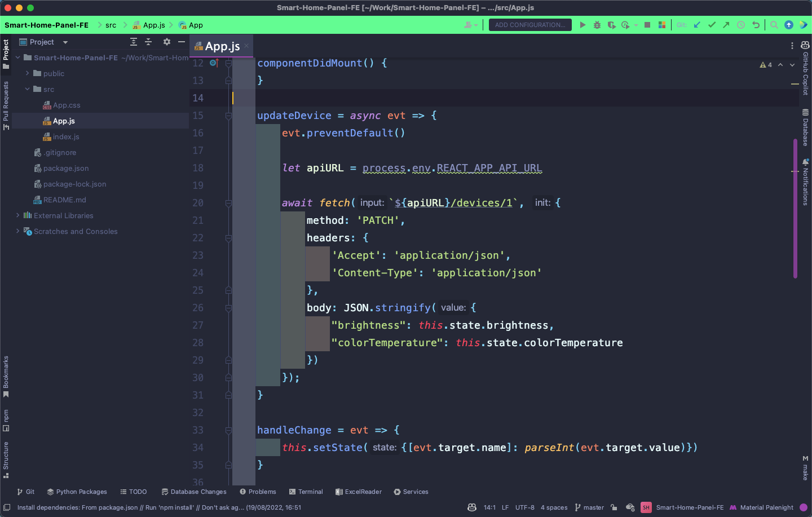Rollback changes with the undo arrow icon
This screenshot has height=517, width=812.
[x=756, y=25]
